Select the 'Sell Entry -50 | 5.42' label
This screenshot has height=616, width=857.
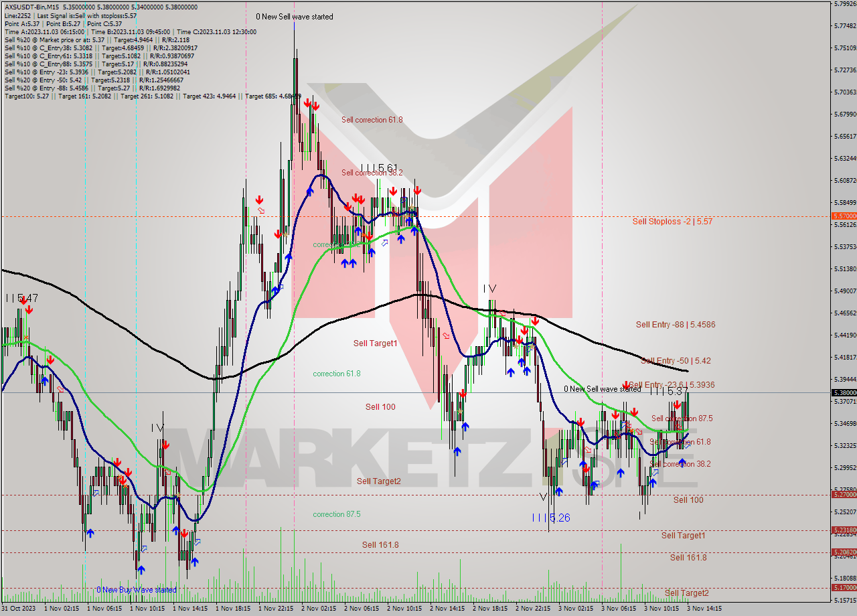676,361
